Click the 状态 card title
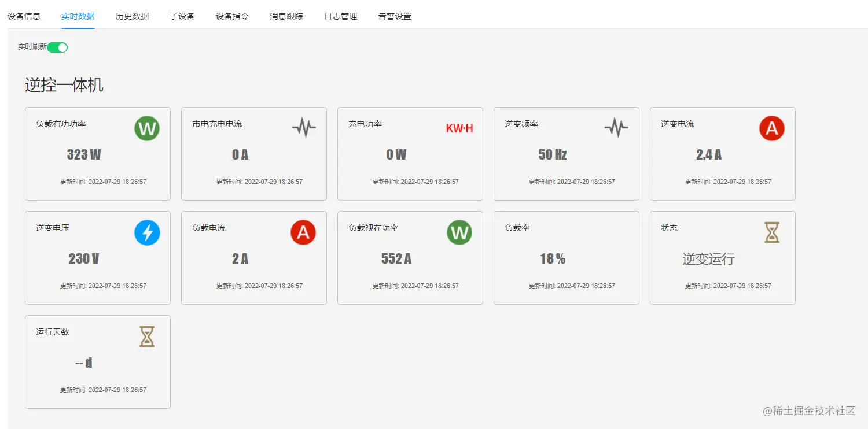The width and height of the screenshot is (868, 429). coord(669,228)
